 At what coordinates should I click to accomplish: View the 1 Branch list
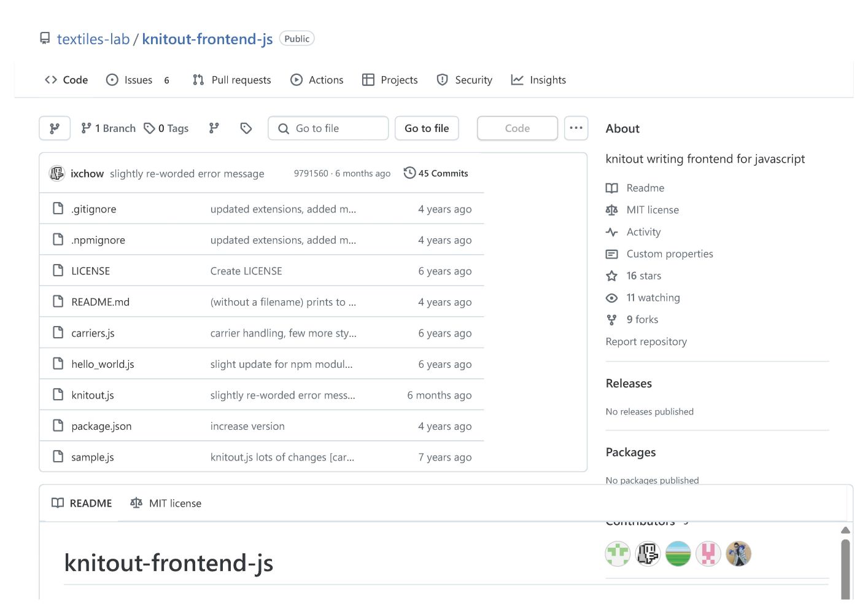109,128
